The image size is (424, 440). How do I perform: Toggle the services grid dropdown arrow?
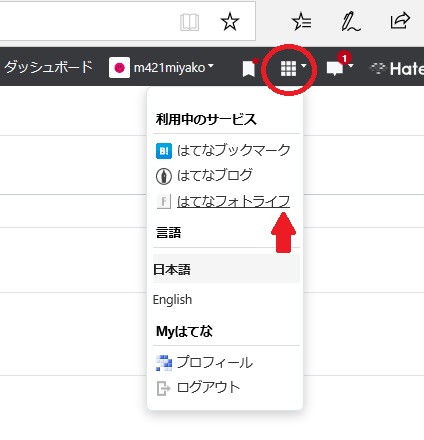pos(303,66)
